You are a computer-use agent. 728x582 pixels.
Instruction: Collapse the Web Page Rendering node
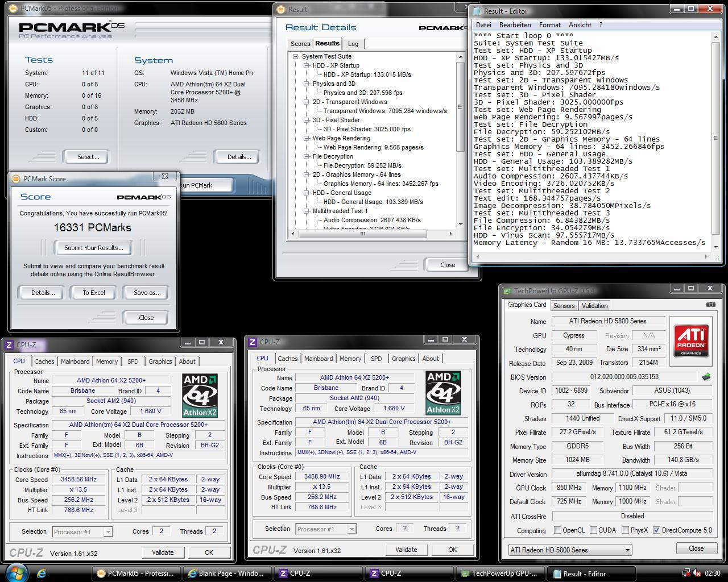point(307,138)
